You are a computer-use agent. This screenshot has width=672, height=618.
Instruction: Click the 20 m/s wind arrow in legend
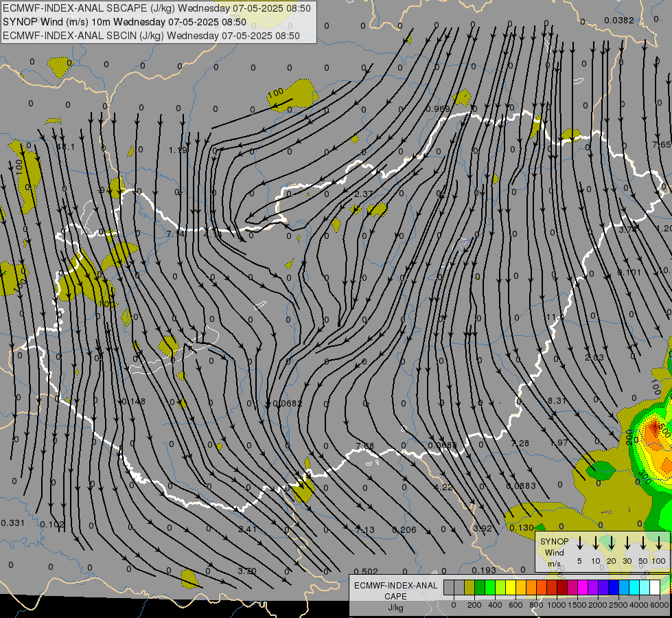[x=611, y=543]
